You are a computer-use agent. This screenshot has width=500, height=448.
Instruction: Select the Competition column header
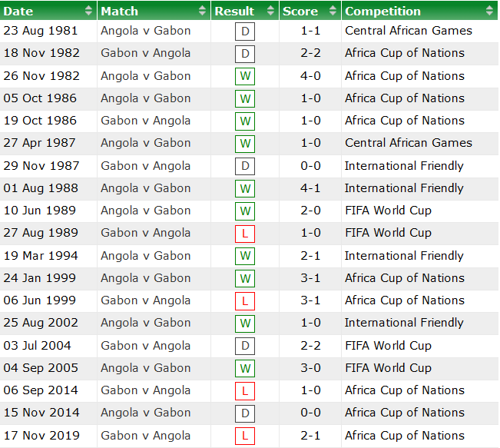pyautogui.click(x=382, y=11)
